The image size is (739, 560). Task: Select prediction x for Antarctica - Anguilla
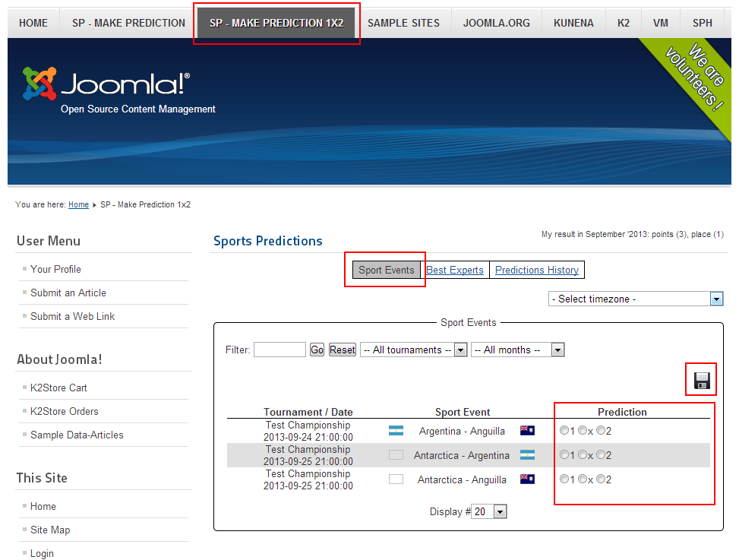(583, 479)
